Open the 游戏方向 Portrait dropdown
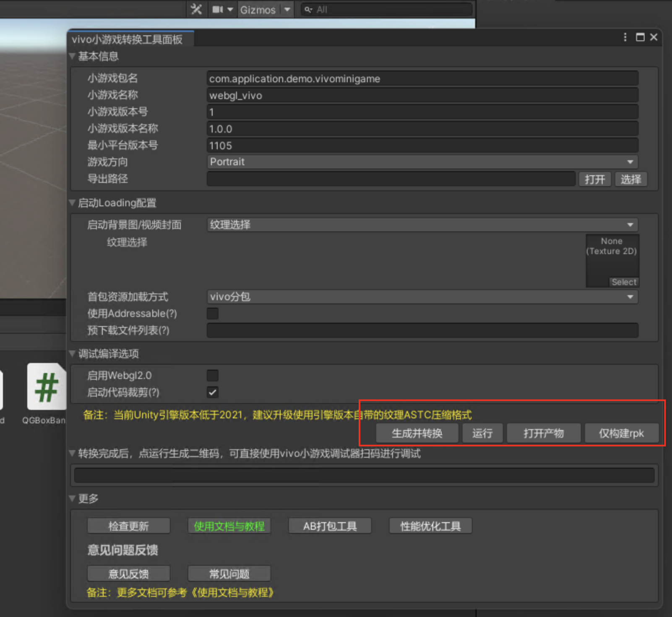Image resolution: width=672 pixels, height=617 pixels. pos(422,162)
